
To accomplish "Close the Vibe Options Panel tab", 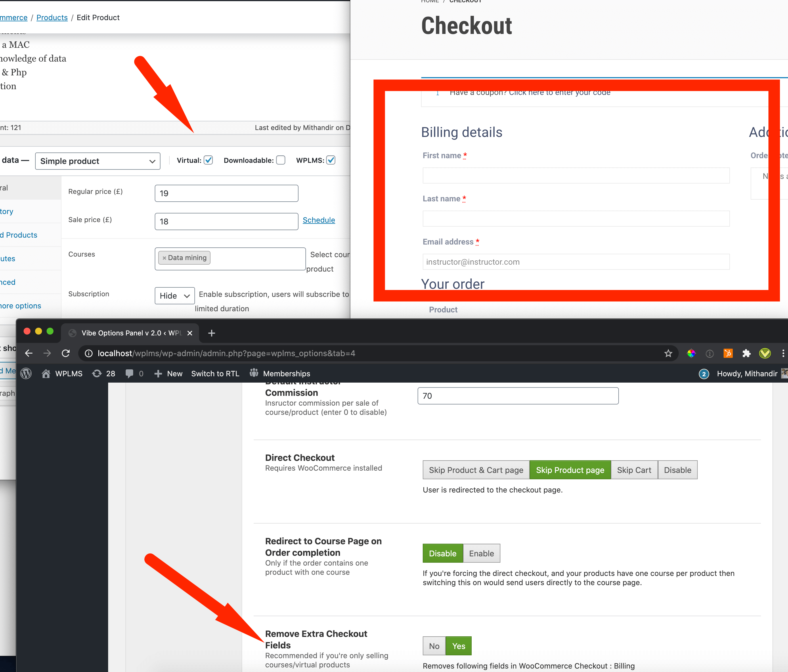I will pos(190,333).
